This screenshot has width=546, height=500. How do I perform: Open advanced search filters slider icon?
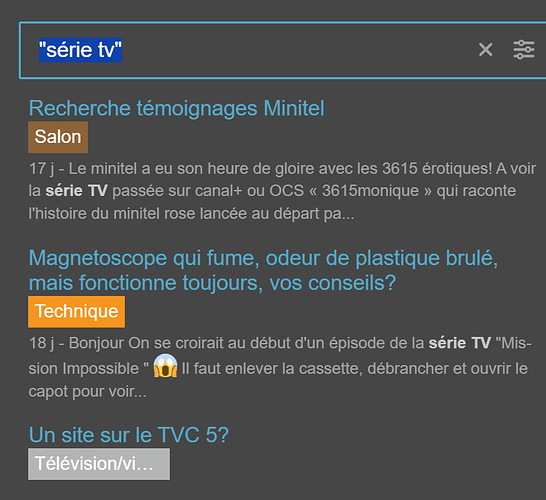pyautogui.click(x=524, y=50)
